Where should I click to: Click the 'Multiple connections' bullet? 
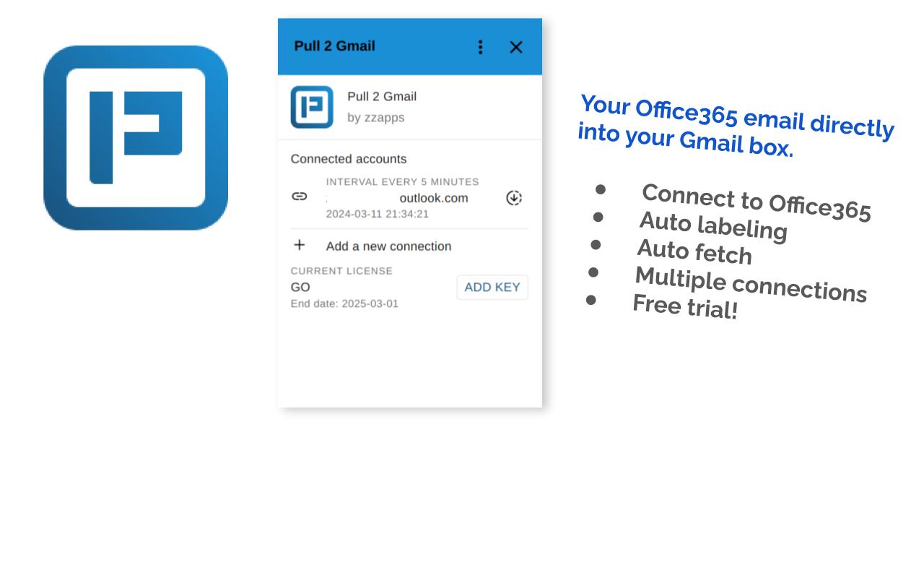pyautogui.click(x=751, y=285)
